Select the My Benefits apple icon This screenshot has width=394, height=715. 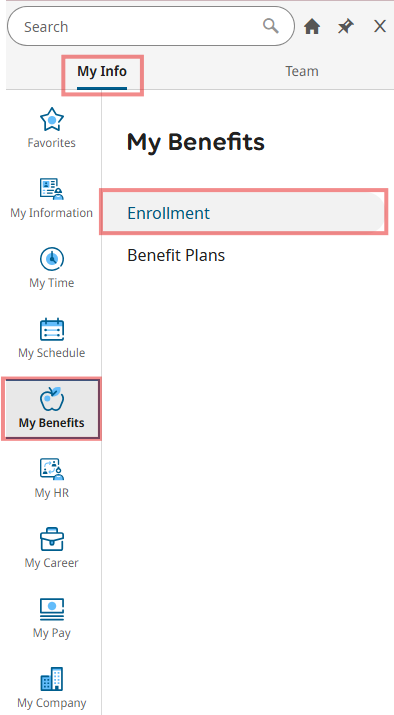point(52,399)
